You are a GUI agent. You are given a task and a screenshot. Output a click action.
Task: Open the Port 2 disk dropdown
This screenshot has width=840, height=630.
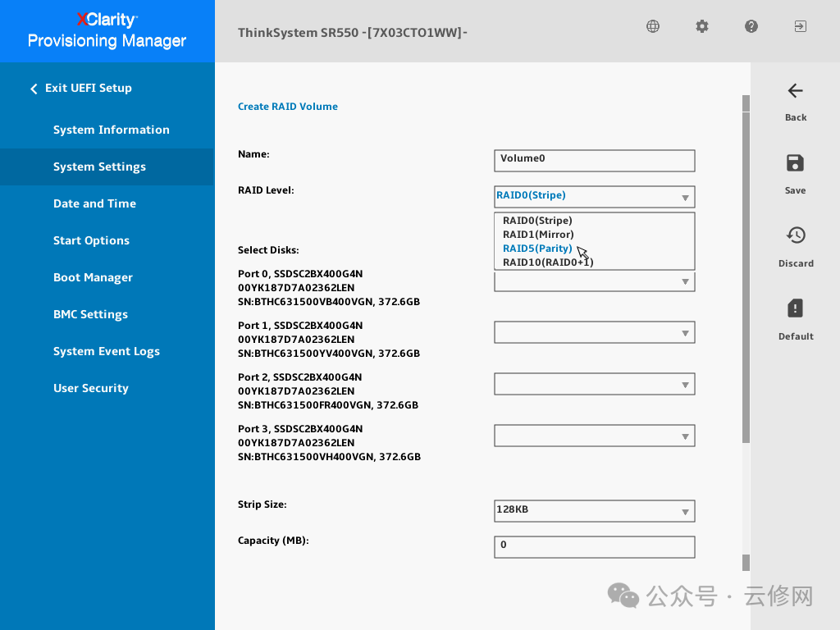[x=595, y=384]
